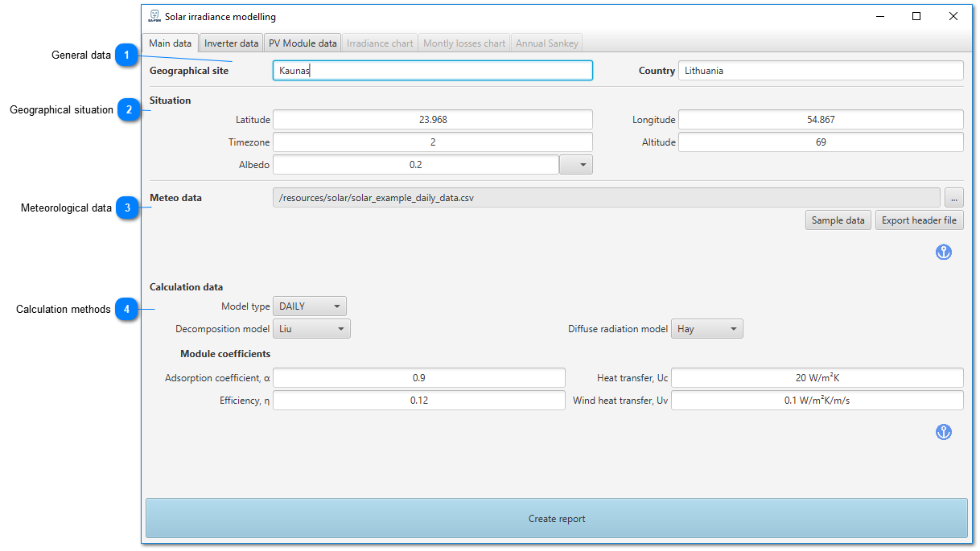Open the PV Module data tab
Image resolution: width=980 pixels, height=551 pixels.
pos(303,43)
